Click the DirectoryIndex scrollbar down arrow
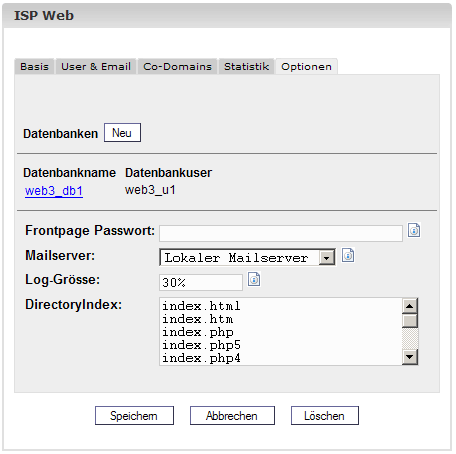Viewport: 456px width, 454px height. tap(410, 357)
